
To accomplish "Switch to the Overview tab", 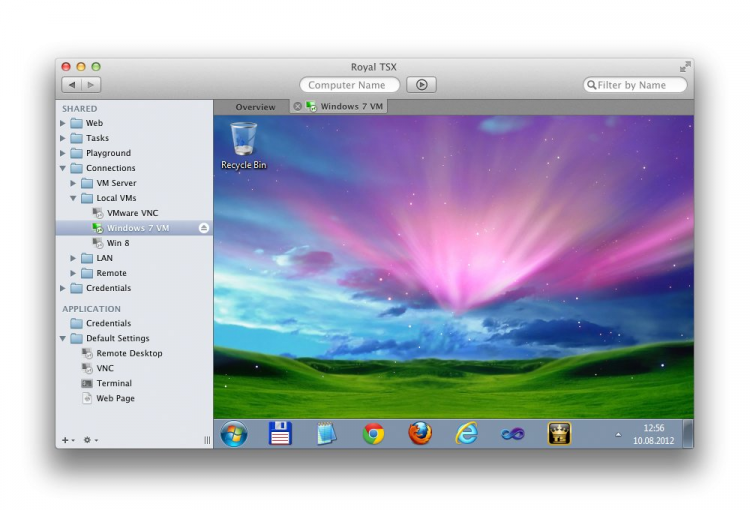I will click(x=255, y=107).
